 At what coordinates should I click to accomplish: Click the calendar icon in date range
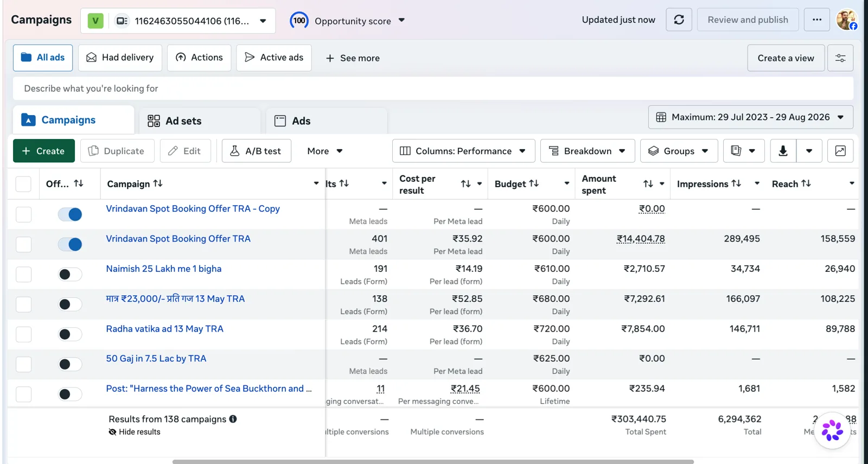(x=661, y=117)
